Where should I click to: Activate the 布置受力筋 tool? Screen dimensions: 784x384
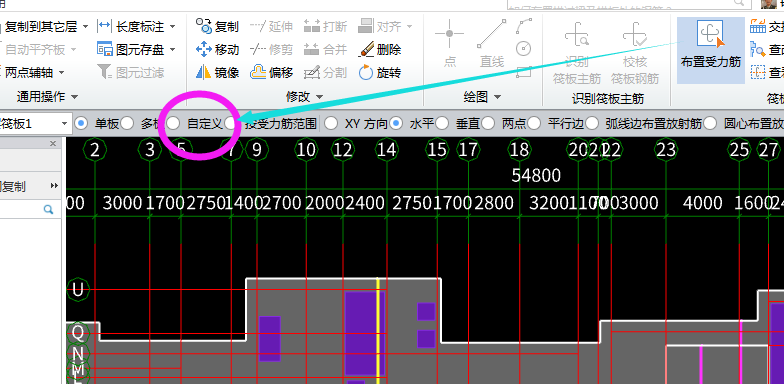[710, 50]
